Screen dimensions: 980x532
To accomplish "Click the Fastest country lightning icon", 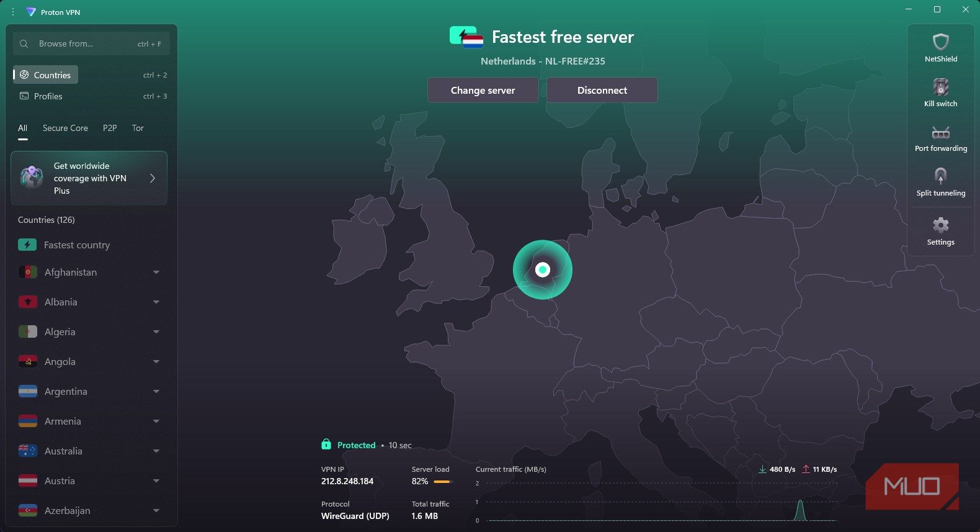I will coord(27,245).
